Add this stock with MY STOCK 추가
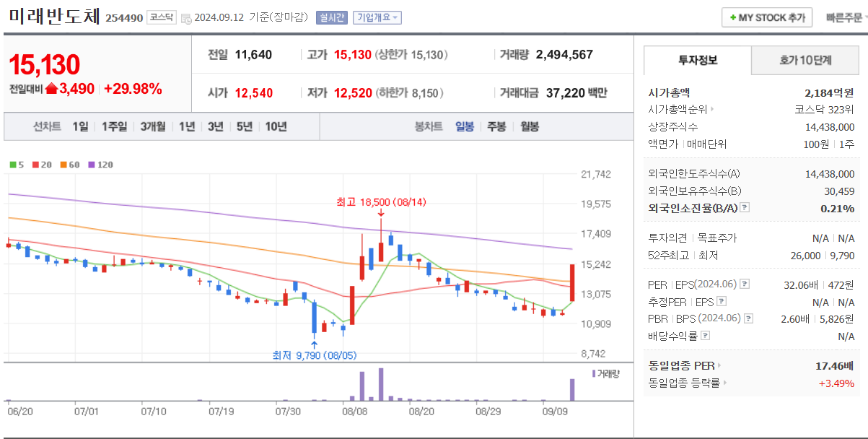868x439 pixels. (767, 18)
